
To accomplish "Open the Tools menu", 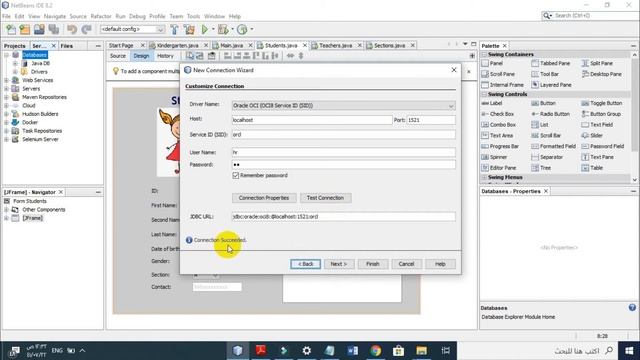I will pos(193,16).
